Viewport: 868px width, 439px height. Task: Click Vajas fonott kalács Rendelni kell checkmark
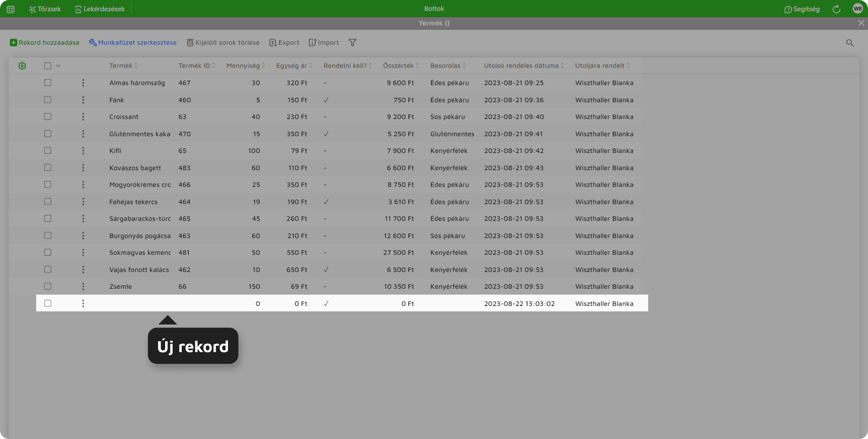[326, 270]
